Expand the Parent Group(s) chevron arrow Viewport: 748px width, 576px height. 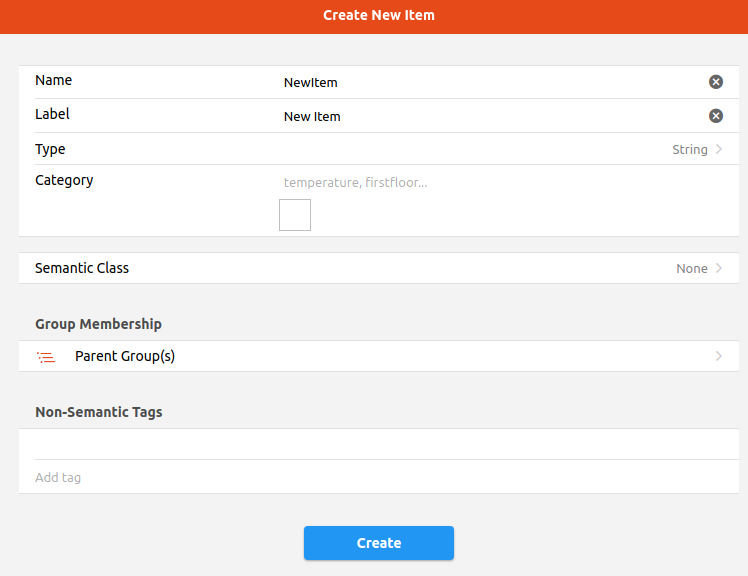pyautogui.click(x=718, y=356)
